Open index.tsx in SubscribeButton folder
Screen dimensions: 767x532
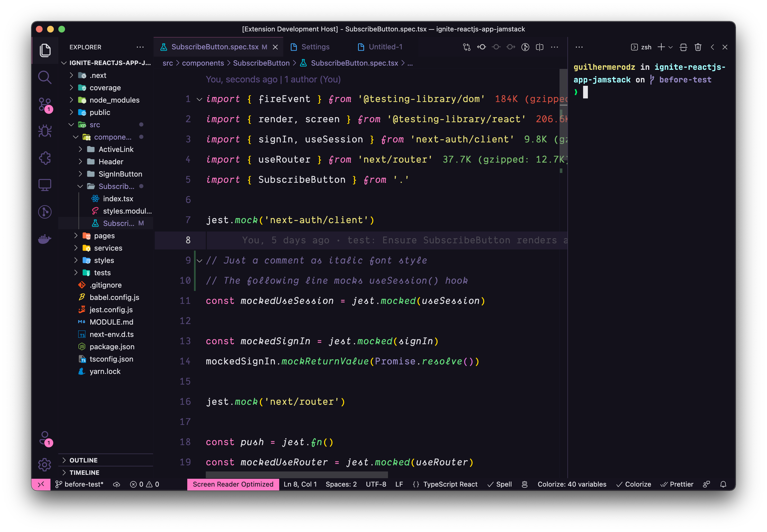106,199
